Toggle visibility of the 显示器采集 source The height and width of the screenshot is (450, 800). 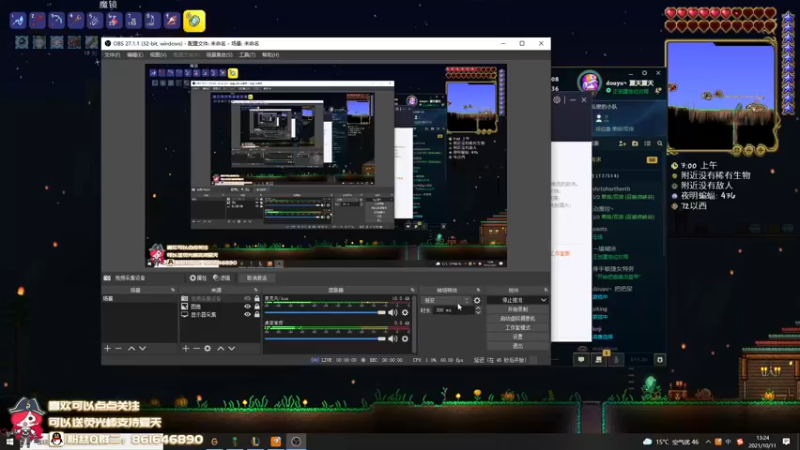pos(247,315)
